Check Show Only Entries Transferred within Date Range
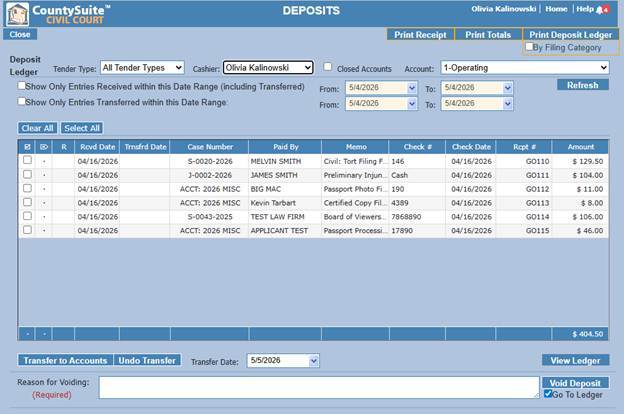This screenshot has width=624, height=414. pos(21,101)
